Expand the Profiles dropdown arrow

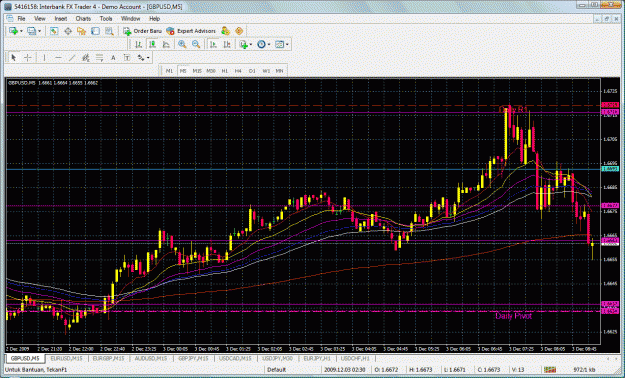pos(39,31)
